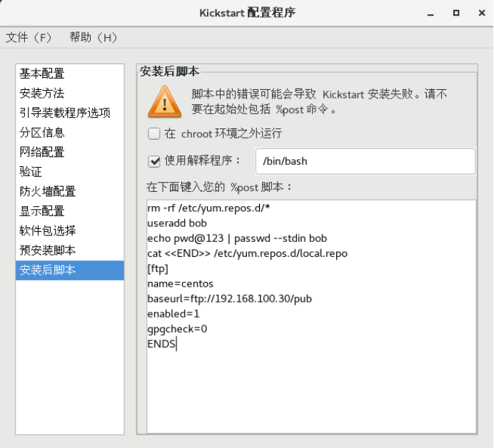
Task: Uncheck 使用解释程序 checkbox
Action: [x=154, y=161]
